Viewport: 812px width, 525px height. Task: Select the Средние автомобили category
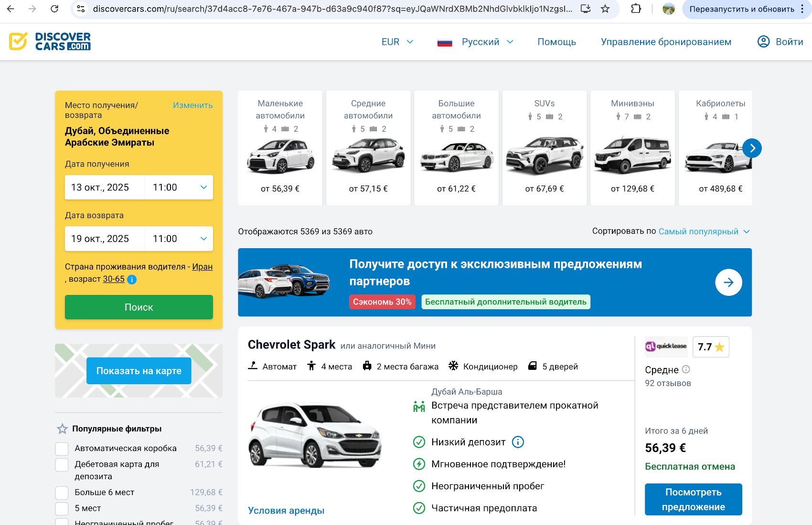click(x=368, y=148)
